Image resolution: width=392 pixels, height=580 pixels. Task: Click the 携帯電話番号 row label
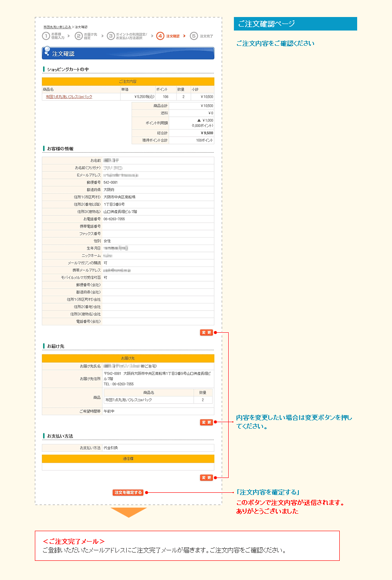click(90, 226)
